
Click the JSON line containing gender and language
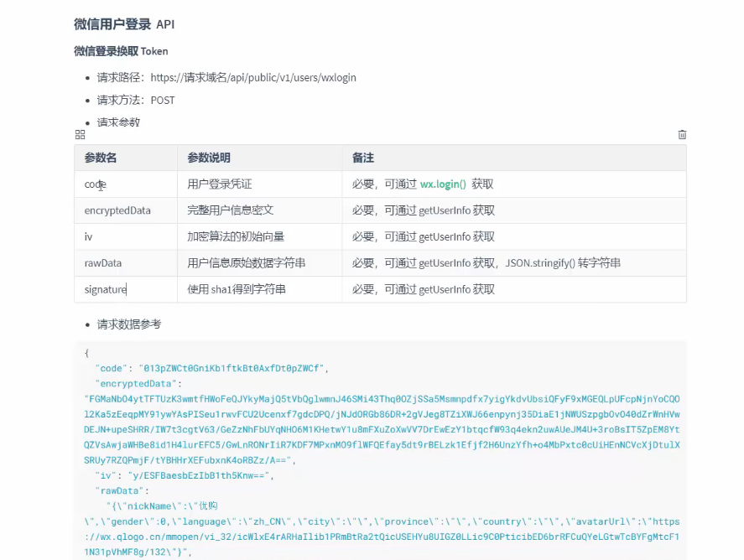pyautogui.click(x=382, y=521)
